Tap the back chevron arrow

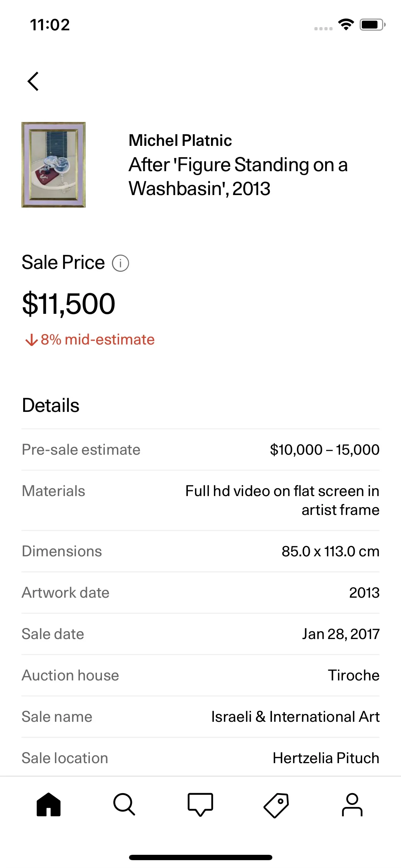[x=33, y=81]
